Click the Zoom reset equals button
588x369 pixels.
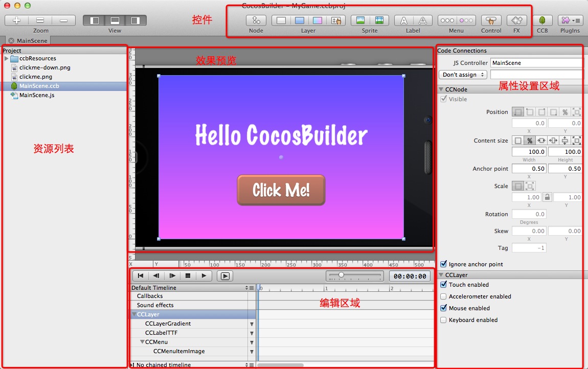tap(40, 20)
